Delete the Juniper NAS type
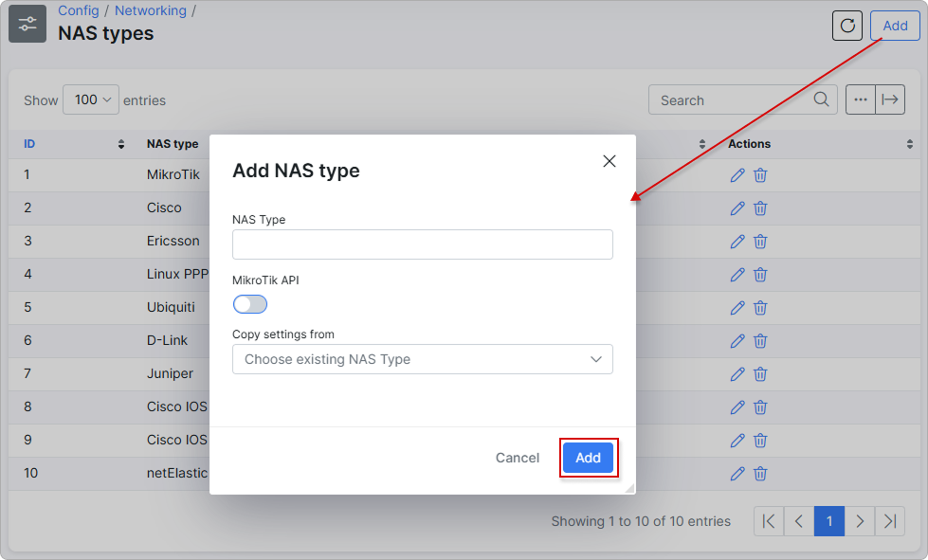Viewport: 928px width, 560px height. [760, 373]
